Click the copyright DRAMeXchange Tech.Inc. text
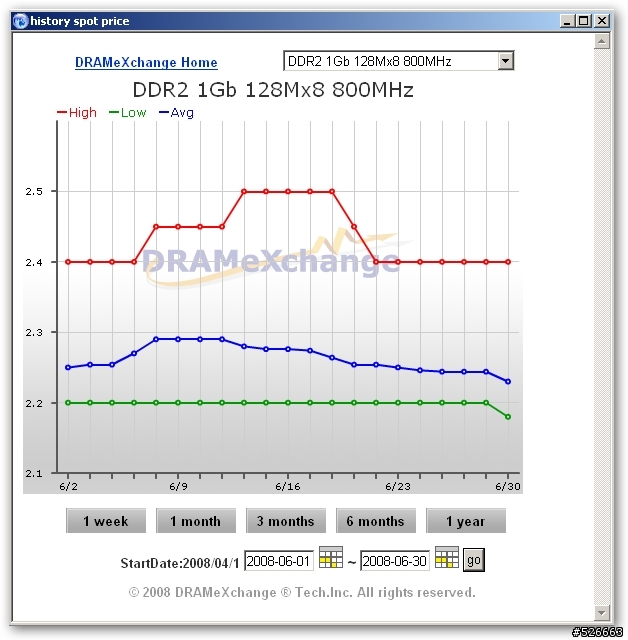The width and height of the screenshot is (628, 640). (x=302, y=592)
